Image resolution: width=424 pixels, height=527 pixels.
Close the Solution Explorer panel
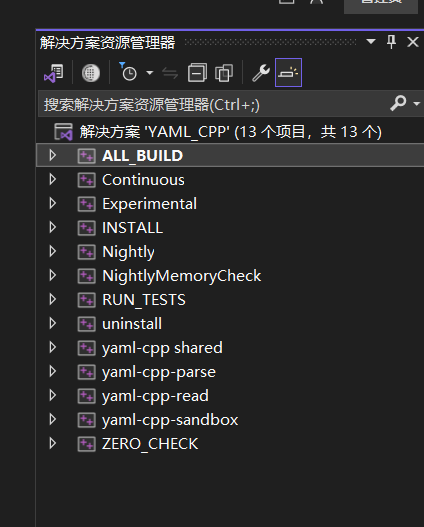413,42
